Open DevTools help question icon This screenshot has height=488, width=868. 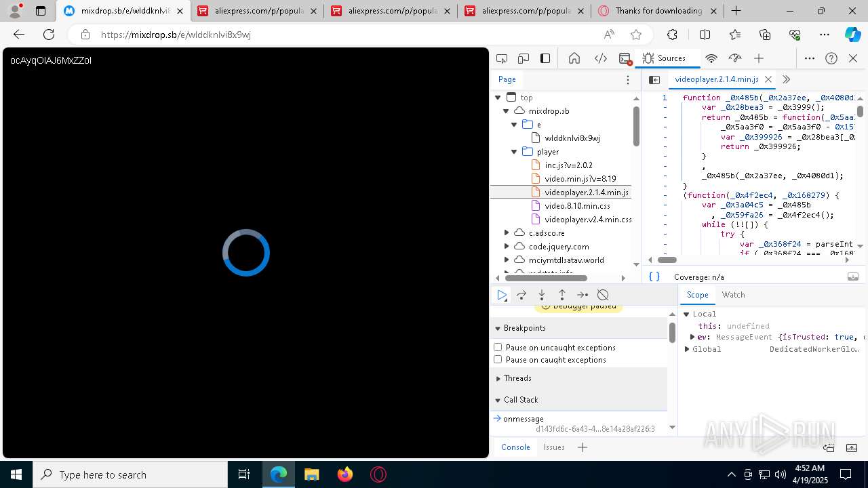831,58
